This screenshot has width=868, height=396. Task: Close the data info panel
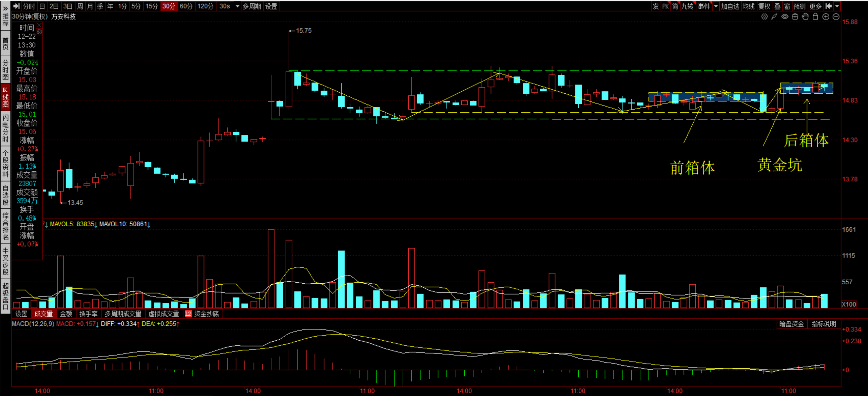point(39,25)
